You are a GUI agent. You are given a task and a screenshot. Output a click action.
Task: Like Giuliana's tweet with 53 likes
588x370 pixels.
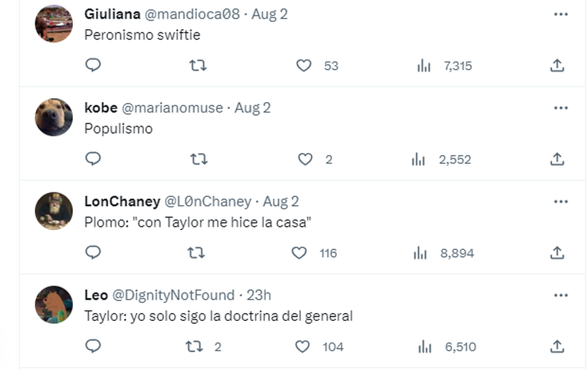click(x=304, y=65)
